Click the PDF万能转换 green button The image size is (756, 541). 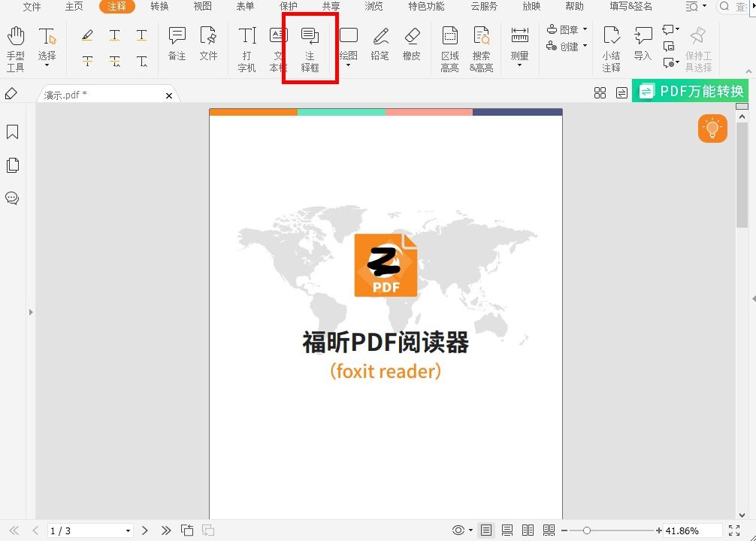click(x=689, y=91)
